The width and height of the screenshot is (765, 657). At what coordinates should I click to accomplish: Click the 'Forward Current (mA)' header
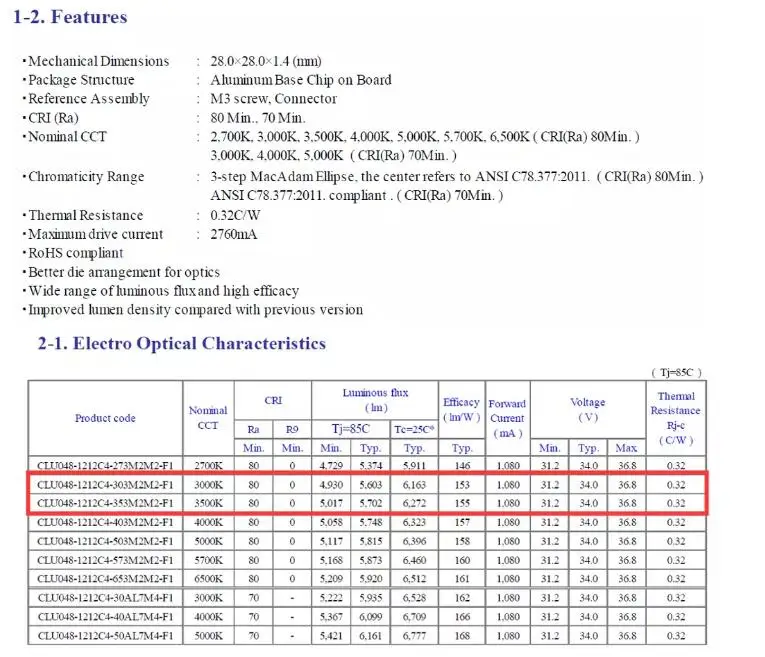pyautogui.click(x=507, y=418)
